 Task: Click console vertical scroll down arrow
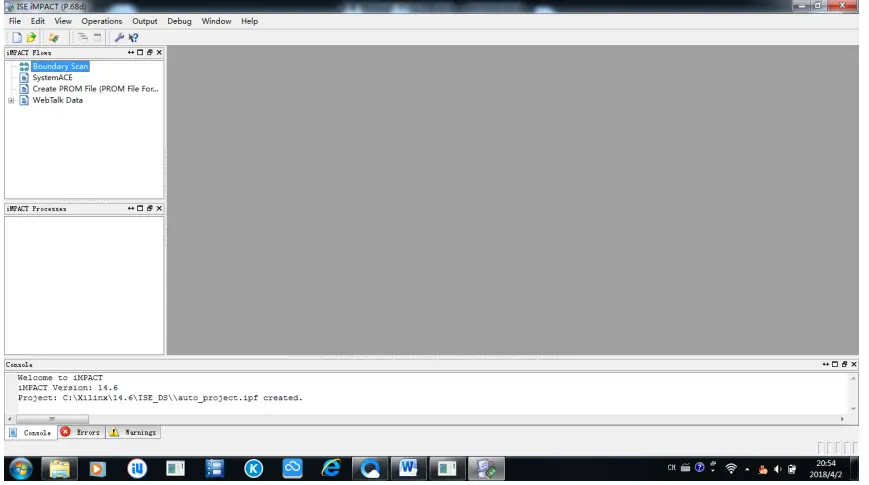pos(853,409)
